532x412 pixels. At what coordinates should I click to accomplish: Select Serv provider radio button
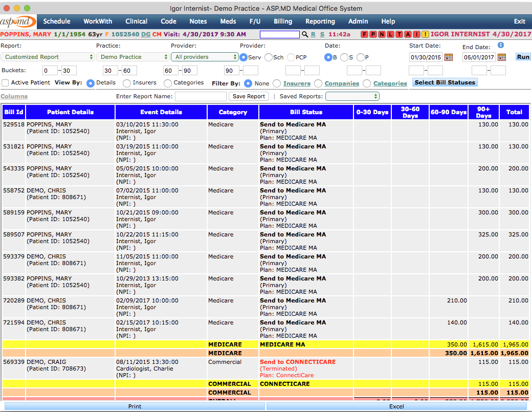tap(243, 57)
